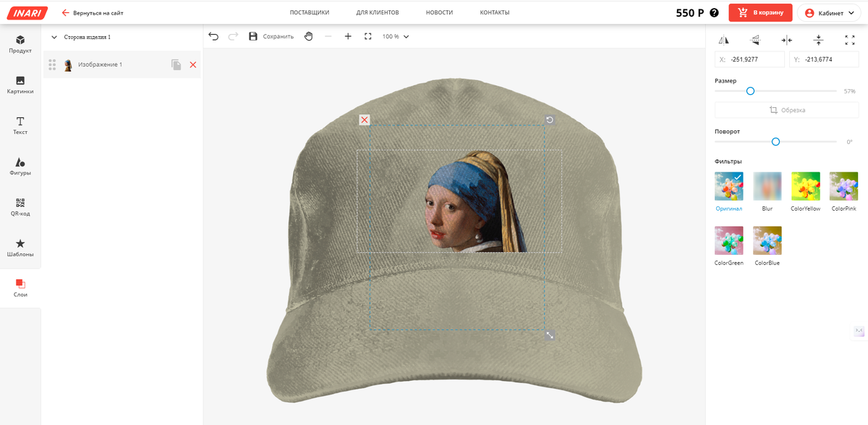
Task: Delete the Изображение 1 layer with red X
Action: (x=193, y=65)
